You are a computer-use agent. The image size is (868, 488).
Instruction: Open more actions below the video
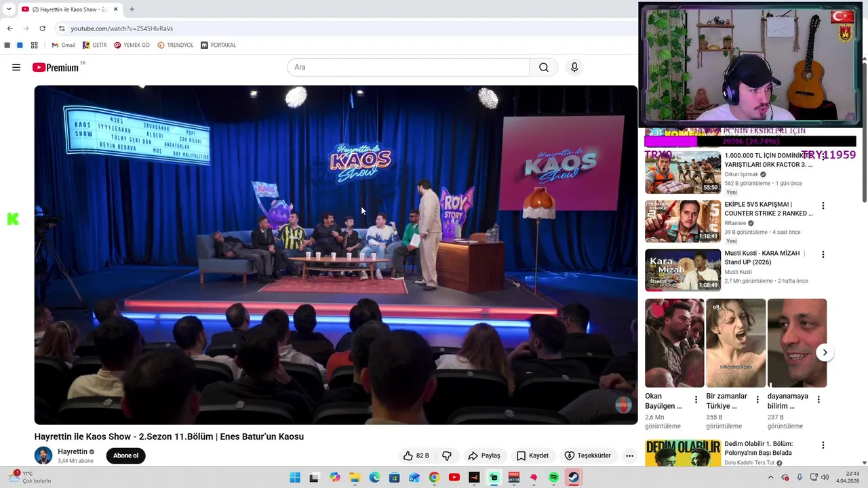(629, 455)
